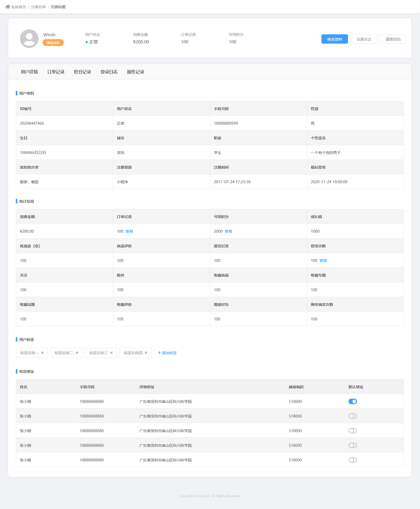Click occupation value 学生
Viewport: 420px width, 509px height.
coord(218,153)
